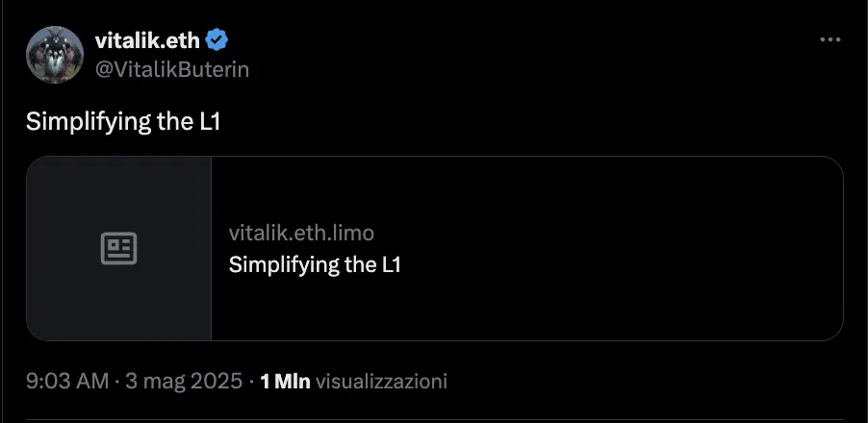This screenshot has width=868, height=423.
Task: Open the card headline Simplifying the L1
Action: click(315, 265)
